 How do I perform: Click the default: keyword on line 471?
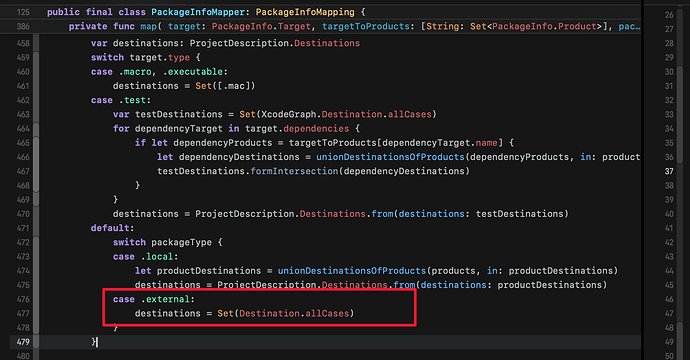(x=112, y=228)
